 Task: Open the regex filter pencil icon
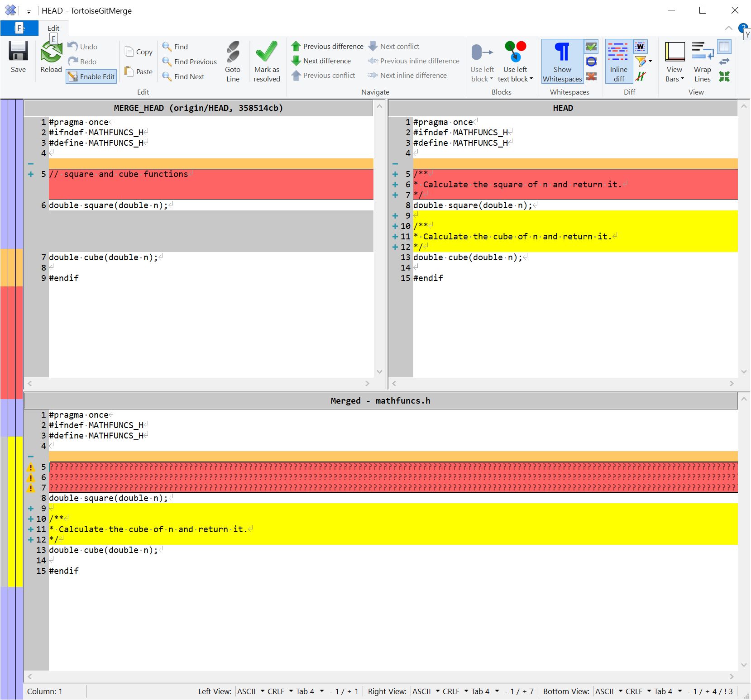tap(640, 62)
